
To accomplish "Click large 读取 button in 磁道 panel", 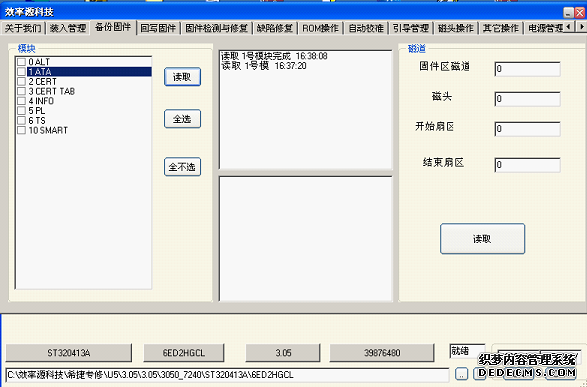I will [482, 239].
